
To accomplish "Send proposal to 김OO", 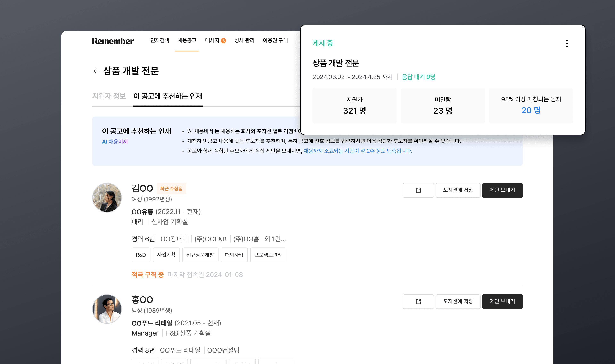I will [x=502, y=190].
